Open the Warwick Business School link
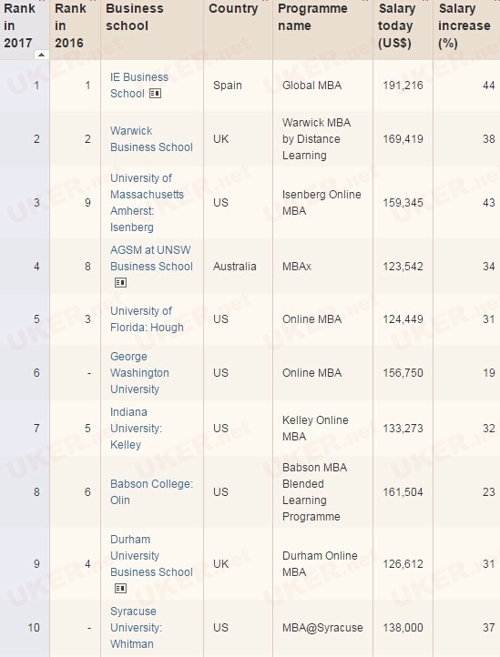Image resolution: width=500 pixels, height=657 pixels. (x=151, y=139)
